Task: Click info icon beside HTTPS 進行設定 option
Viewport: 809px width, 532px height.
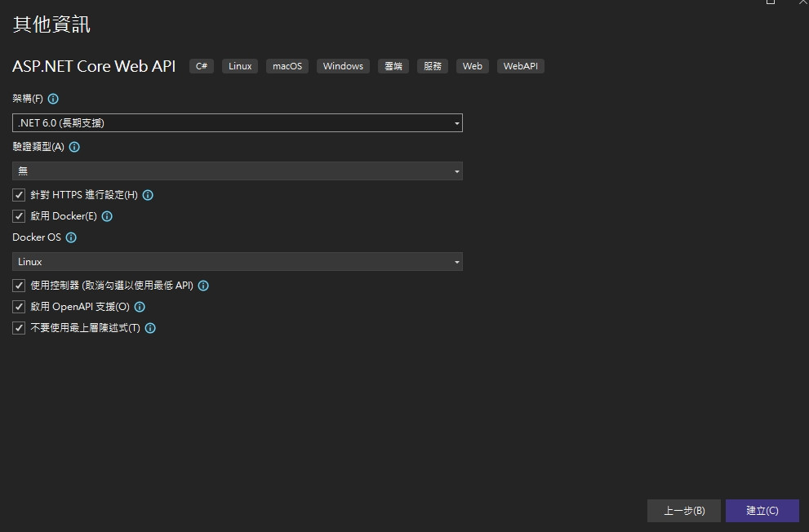Action: (148, 195)
